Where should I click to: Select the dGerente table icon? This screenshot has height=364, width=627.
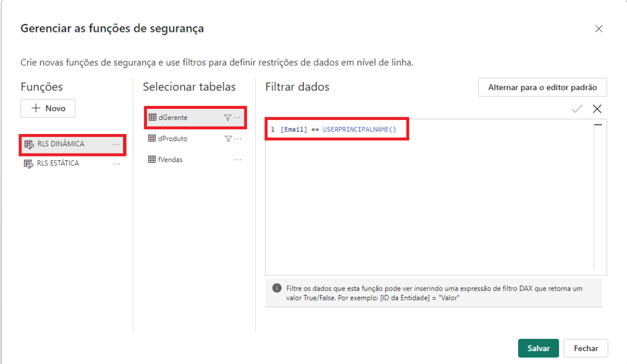pos(152,117)
